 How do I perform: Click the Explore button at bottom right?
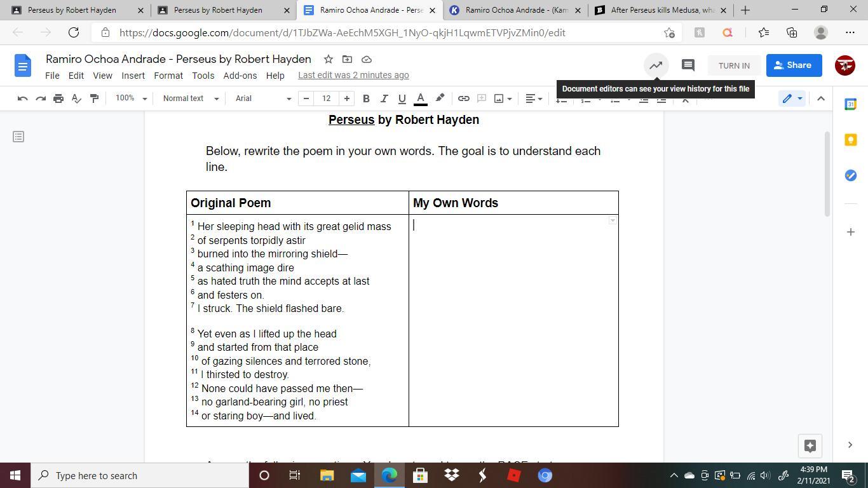pyautogui.click(x=810, y=445)
